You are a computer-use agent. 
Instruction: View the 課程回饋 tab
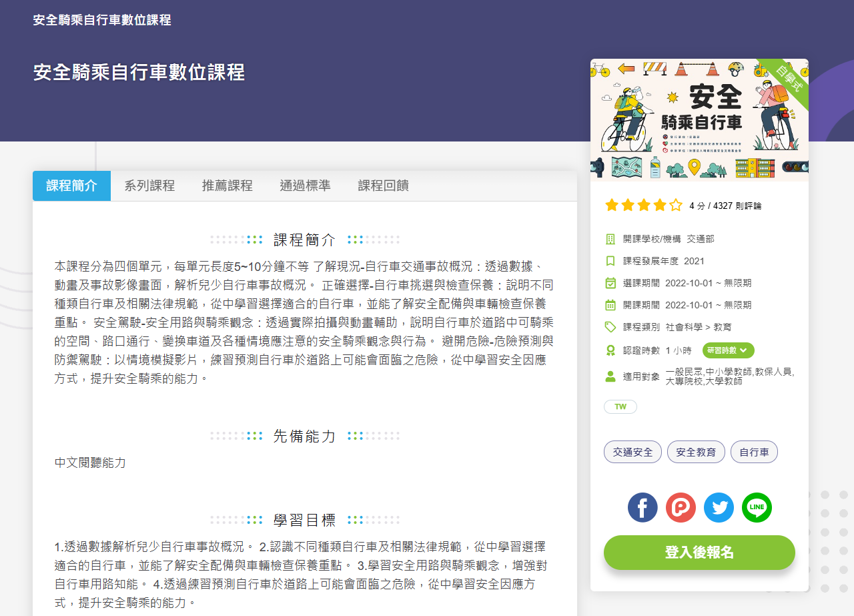pyautogui.click(x=384, y=186)
